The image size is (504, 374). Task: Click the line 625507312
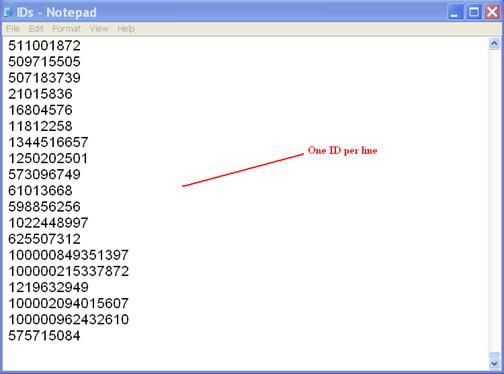(44, 239)
